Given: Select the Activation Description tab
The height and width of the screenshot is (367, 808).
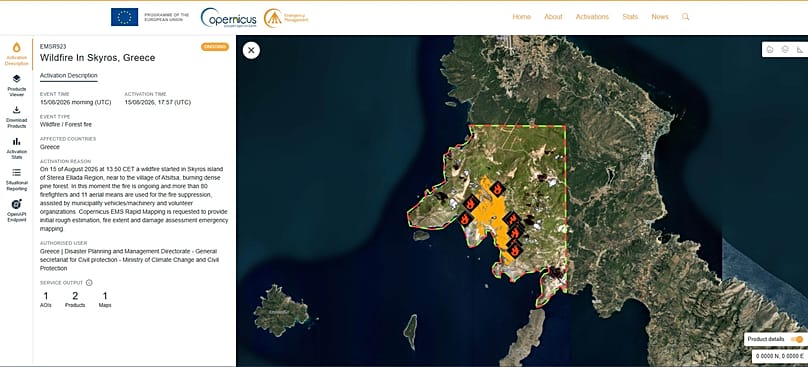Looking at the screenshot, I should tap(69, 76).
